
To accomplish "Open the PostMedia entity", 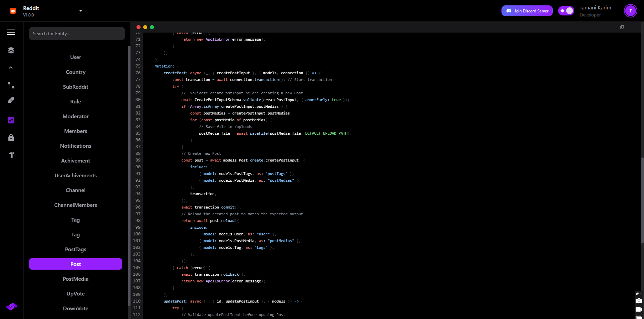I will click(x=75, y=279).
